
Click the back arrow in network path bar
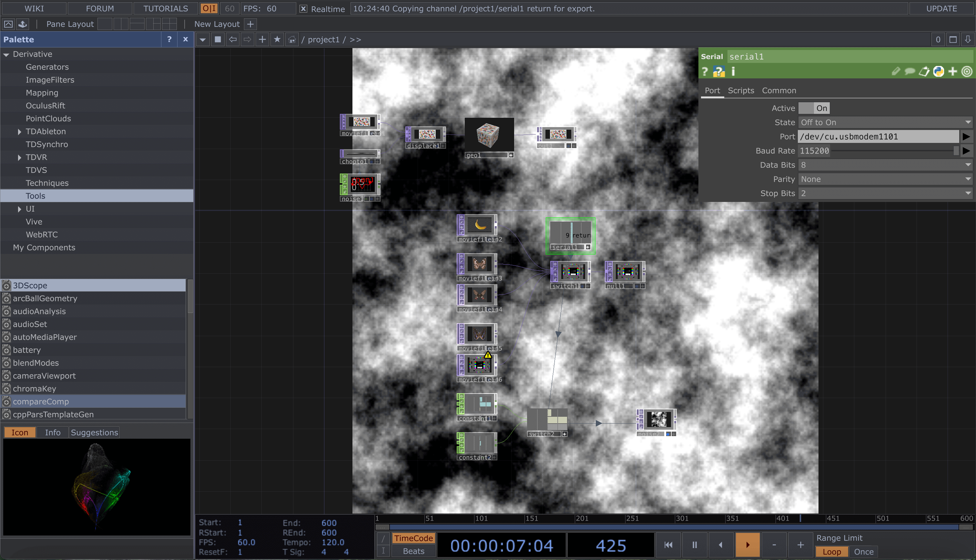coord(233,40)
